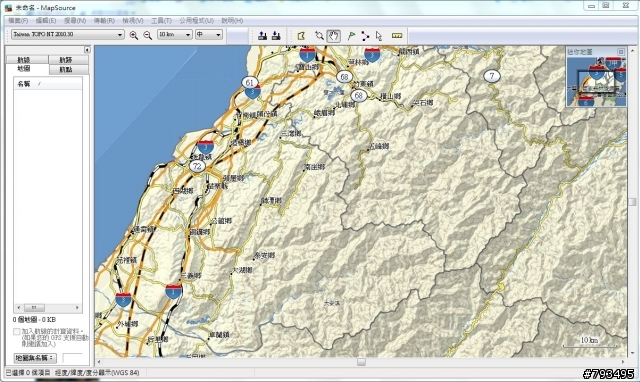Click the 0 個地圖 - 0 KB text
The height and width of the screenshot is (382, 640).
click(34, 320)
